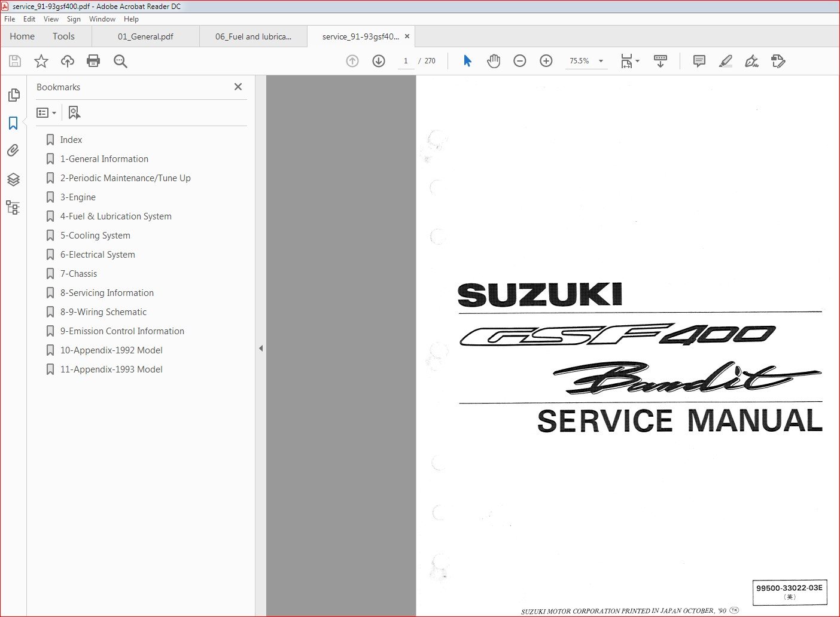Open 2-Periodic Maintenance/Tune Up bookmark
Viewport: 840px width, 617px height.
point(126,178)
